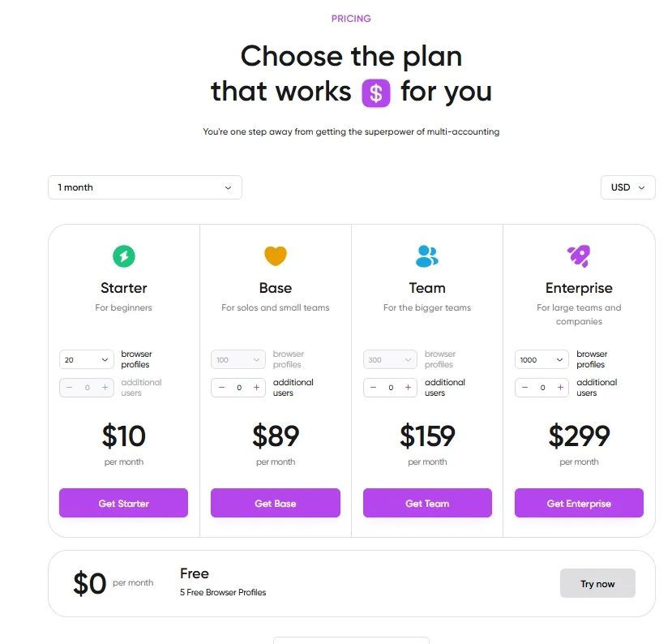The image size is (672, 644).
Task: Decrease additional users for Enterprise plan
Action: click(525, 388)
